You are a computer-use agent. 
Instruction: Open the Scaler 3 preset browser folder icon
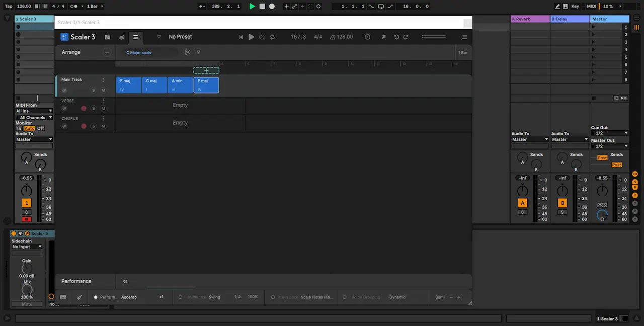click(107, 37)
